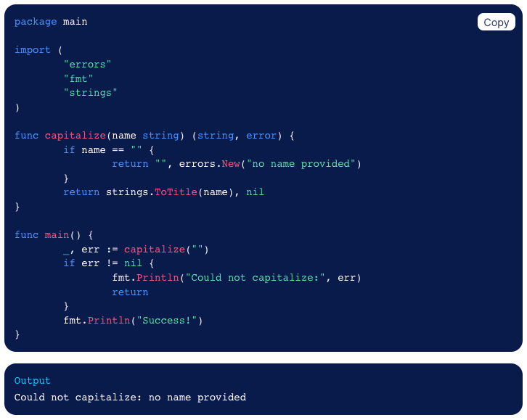
Task: Click the "Could not capitalize:" string literal
Action: [x=255, y=278]
